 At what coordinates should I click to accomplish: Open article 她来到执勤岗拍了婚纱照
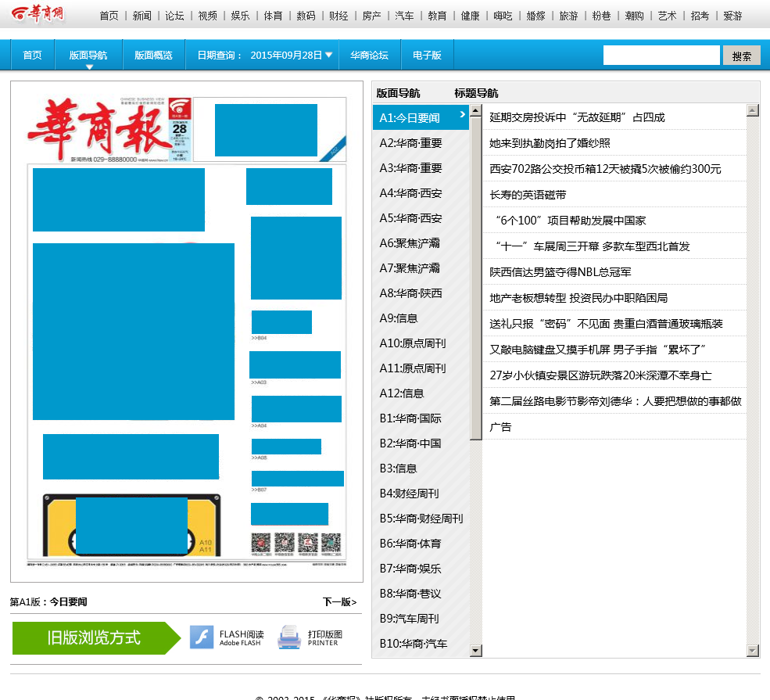[x=550, y=143]
